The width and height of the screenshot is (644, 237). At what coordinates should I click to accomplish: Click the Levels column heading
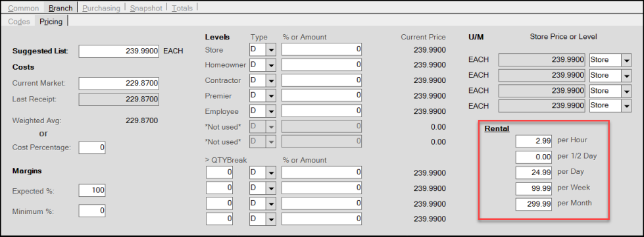(217, 37)
